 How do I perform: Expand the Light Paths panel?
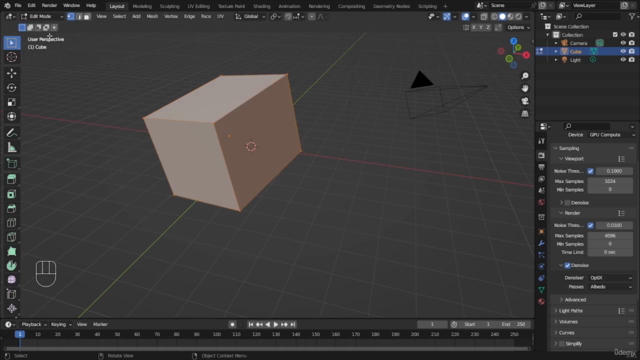(x=571, y=311)
